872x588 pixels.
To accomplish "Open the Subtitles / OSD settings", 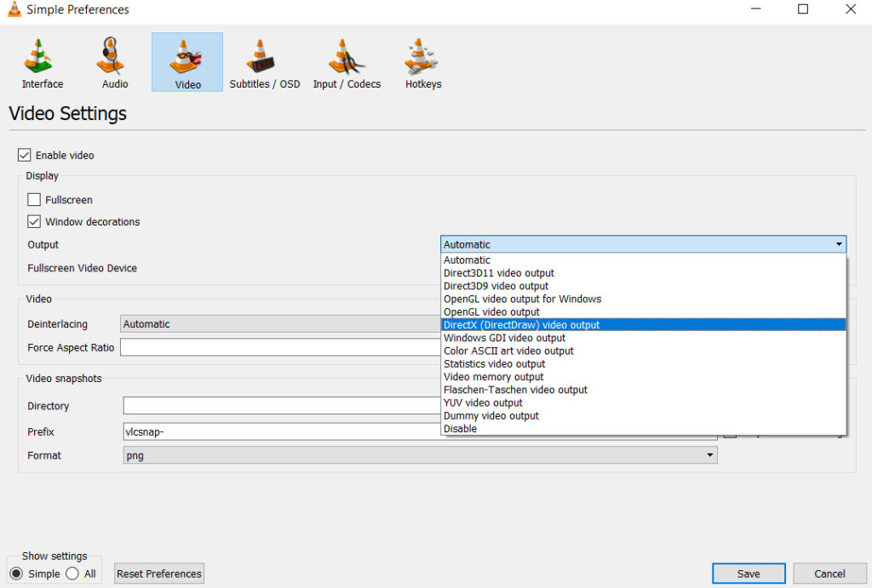I will (264, 61).
